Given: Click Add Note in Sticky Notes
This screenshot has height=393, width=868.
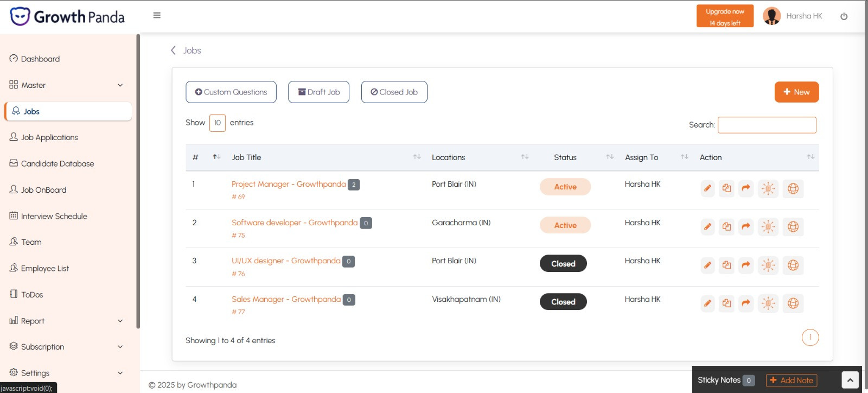Looking at the screenshot, I should 792,381.
